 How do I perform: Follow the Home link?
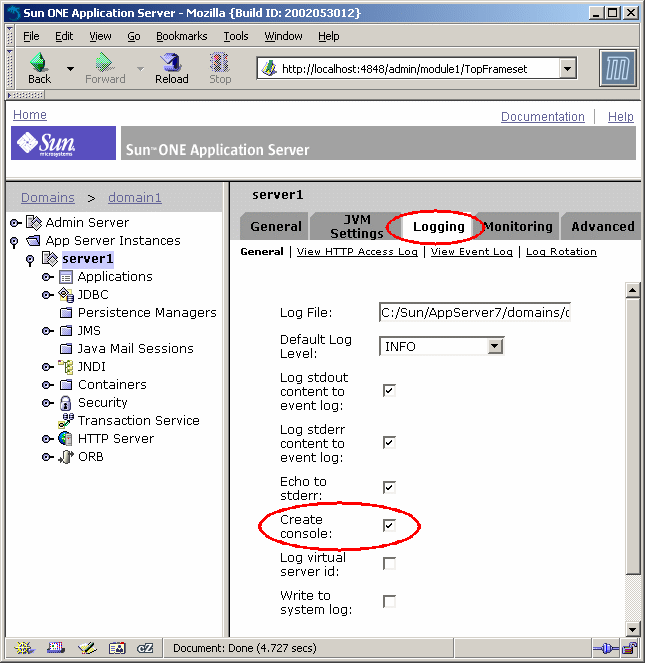tap(30, 115)
